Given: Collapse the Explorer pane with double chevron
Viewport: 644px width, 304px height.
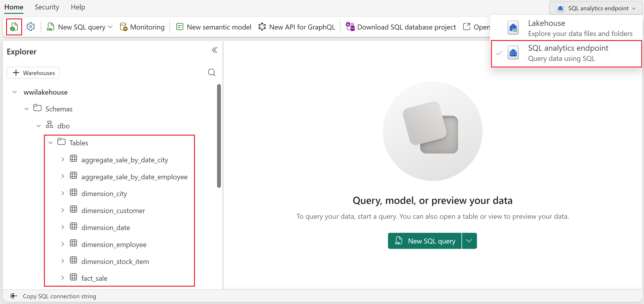Looking at the screenshot, I should click(214, 50).
